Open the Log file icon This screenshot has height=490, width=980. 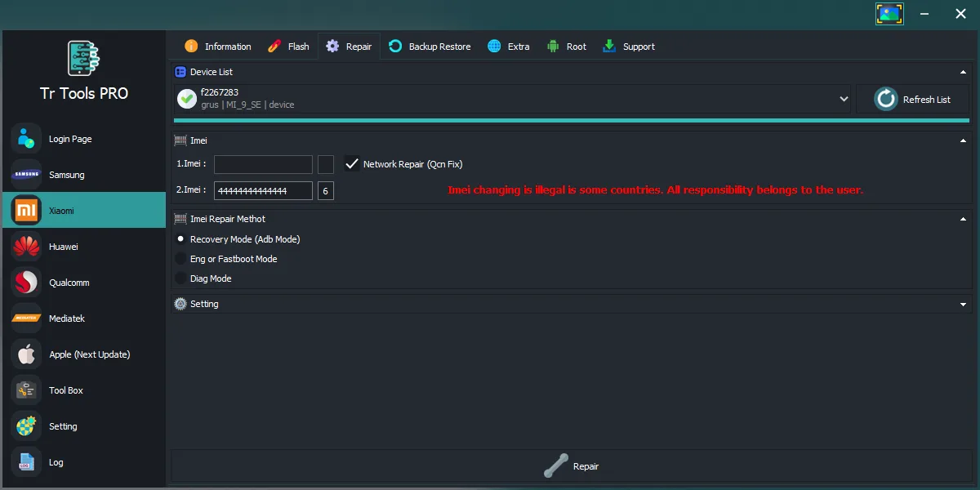click(x=26, y=461)
